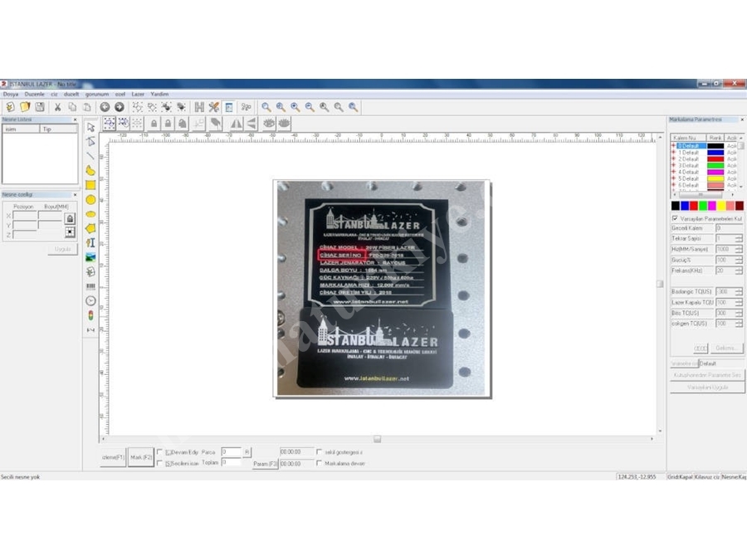Adjust the Hiz(MM/Saniye) spinner arrows

click(739, 250)
